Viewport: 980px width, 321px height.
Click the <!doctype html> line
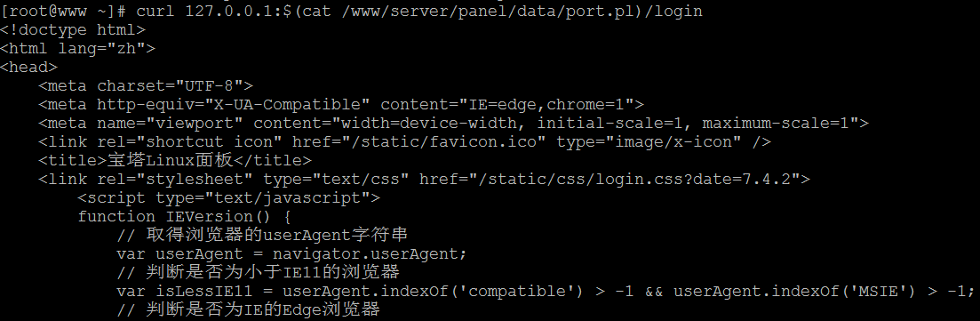[x=73, y=29]
